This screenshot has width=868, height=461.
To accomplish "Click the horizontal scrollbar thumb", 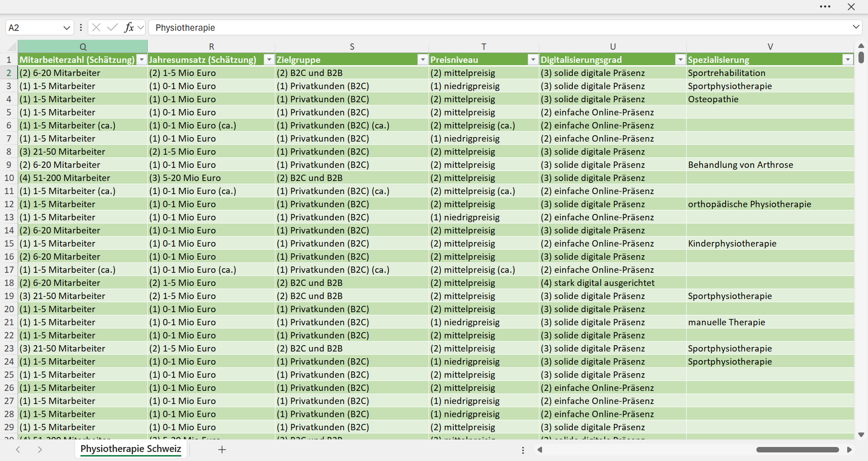I will pyautogui.click(x=798, y=450).
